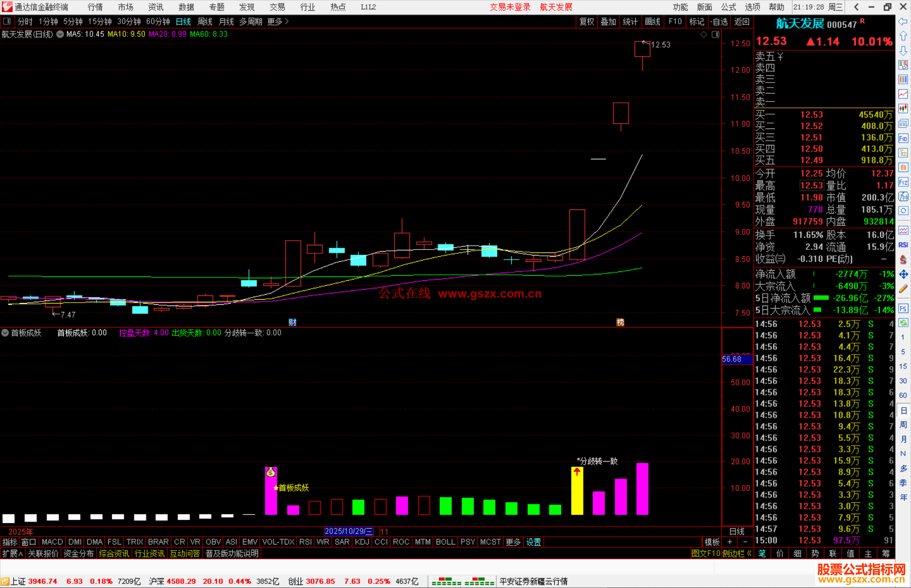Click the 设置 indicator settings link
The image size is (911, 588).
point(533,542)
